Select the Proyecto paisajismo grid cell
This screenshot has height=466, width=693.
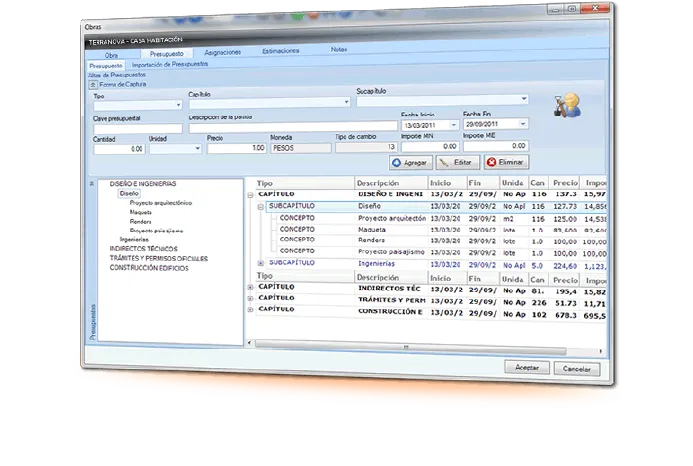392,252
